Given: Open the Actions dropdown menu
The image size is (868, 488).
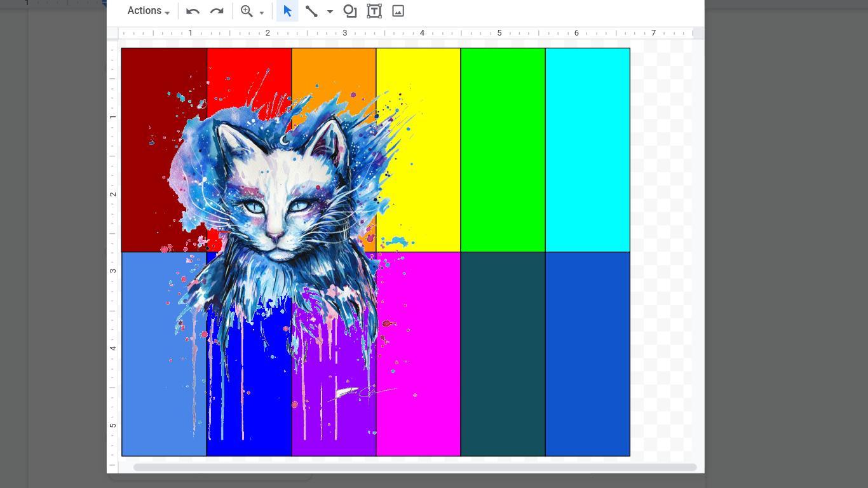Looking at the screenshot, I should click(x=148, y=11).
